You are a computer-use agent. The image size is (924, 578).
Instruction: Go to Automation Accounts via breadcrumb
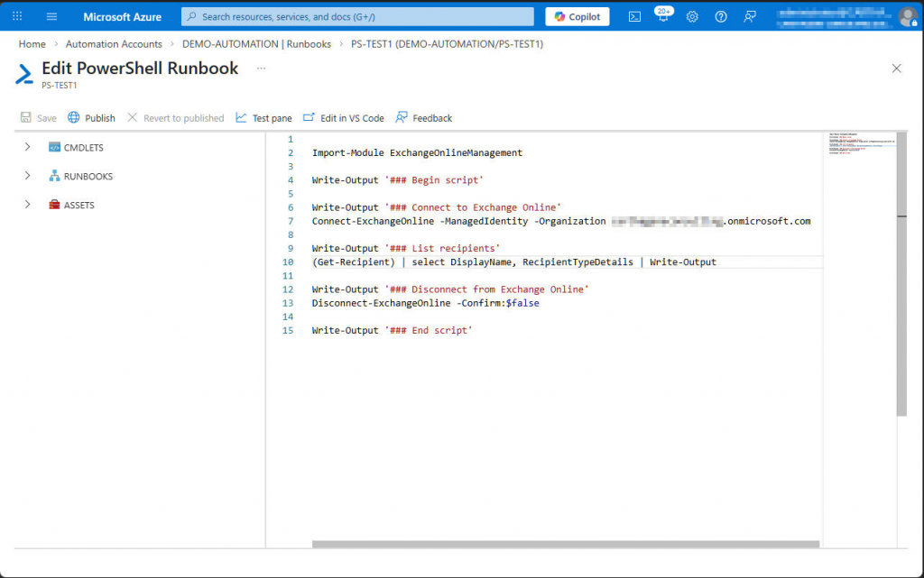114,43
